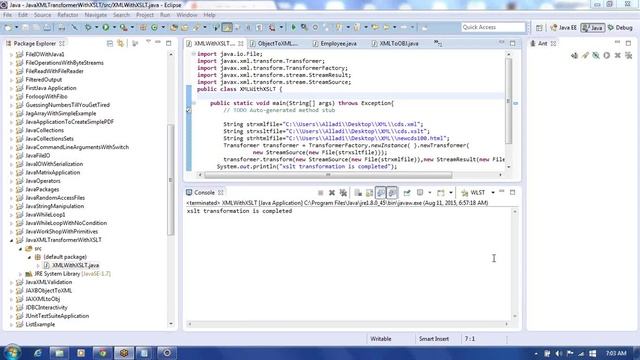Select the Java perspective button

[x=593, y=28]
